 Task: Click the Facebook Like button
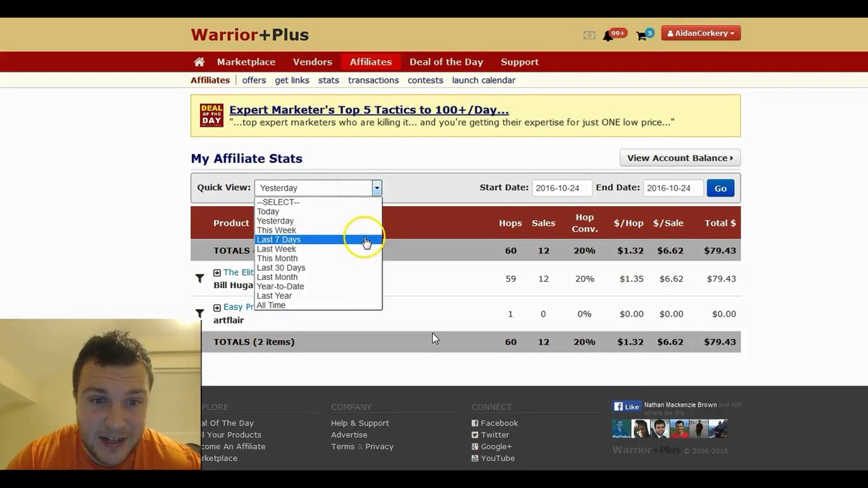627,407
